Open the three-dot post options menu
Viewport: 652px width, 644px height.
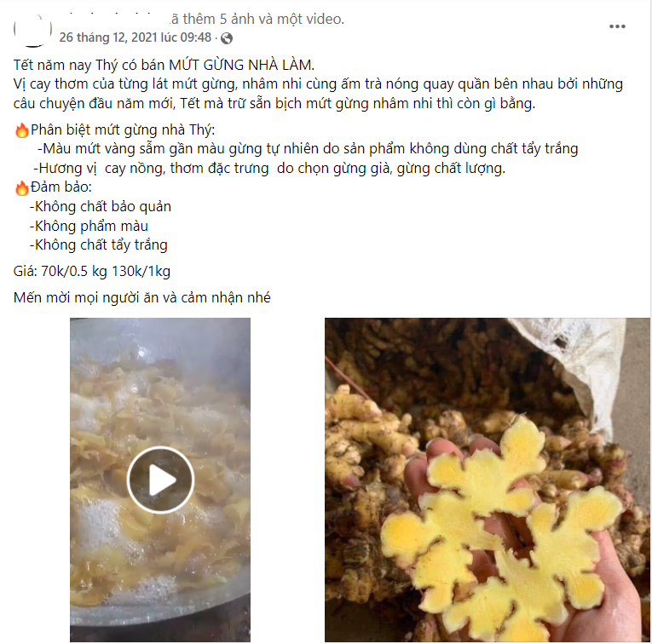pos(617,26)
